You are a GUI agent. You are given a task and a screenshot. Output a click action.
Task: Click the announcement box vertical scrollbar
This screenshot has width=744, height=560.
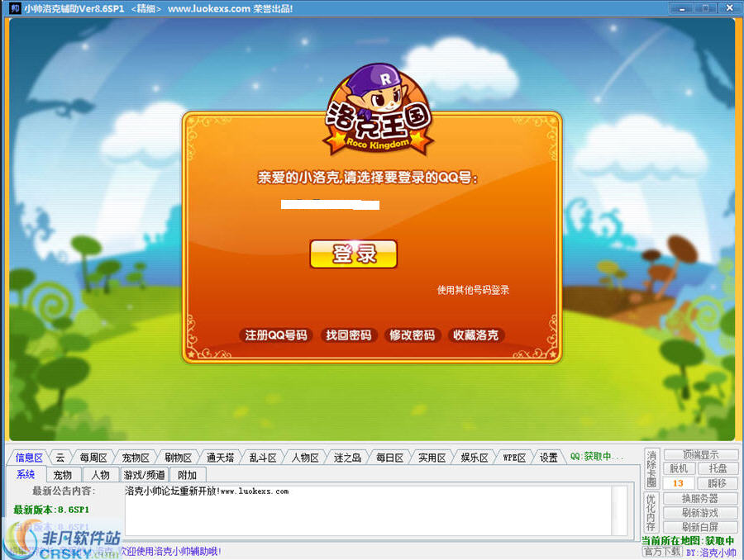tap(620, 510)
